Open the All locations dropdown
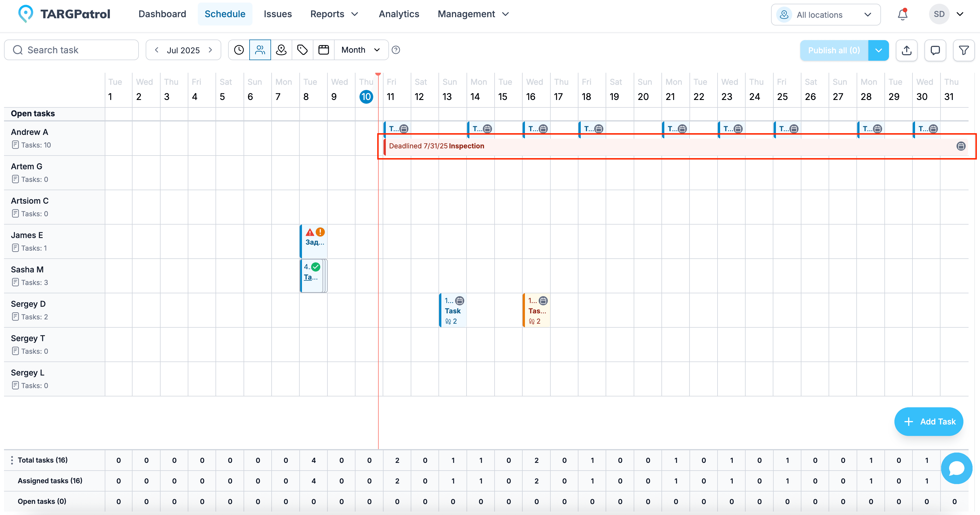The width and height of the screenshot is (980, 515). (x=825, y=14)
